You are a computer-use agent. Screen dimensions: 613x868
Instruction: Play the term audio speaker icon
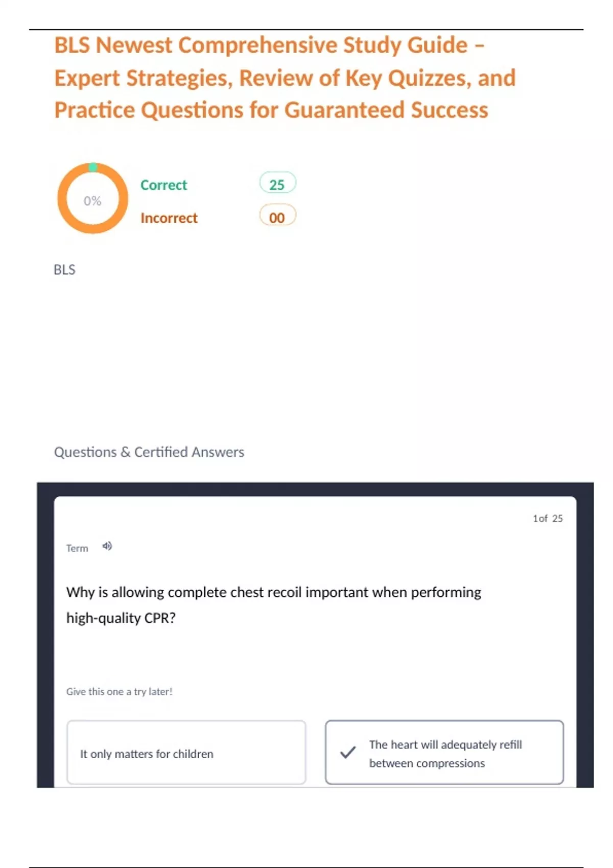(107, 546)
